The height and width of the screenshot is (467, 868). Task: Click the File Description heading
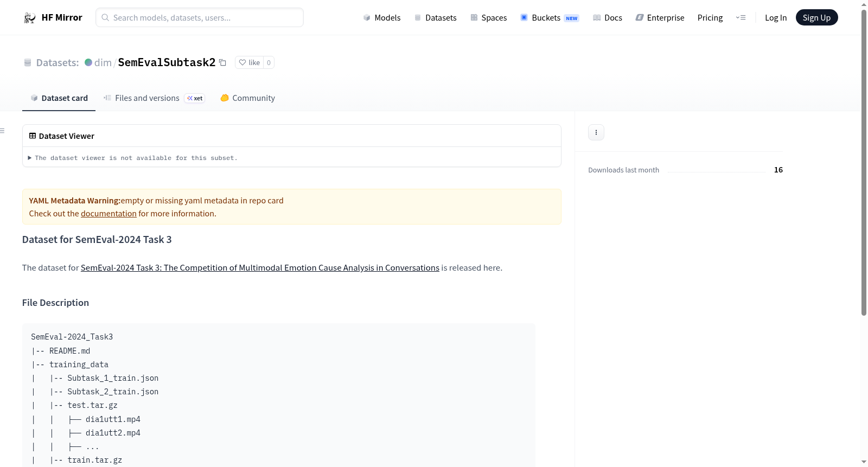click(55, 303)
